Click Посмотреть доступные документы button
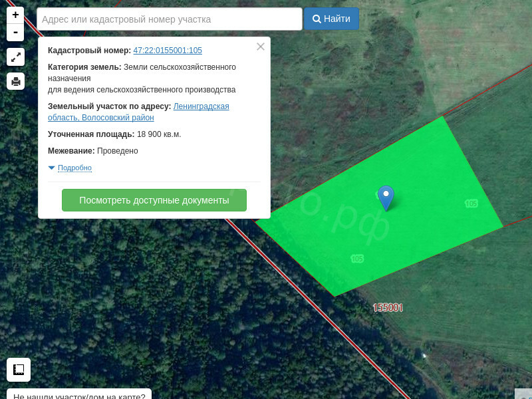This screenshot has height=399, width=532. (x=154, y=200)
